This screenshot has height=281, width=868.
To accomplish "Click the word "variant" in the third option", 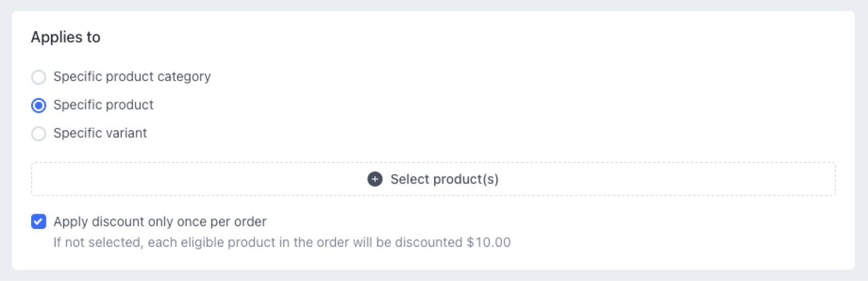I will [124, 133].
